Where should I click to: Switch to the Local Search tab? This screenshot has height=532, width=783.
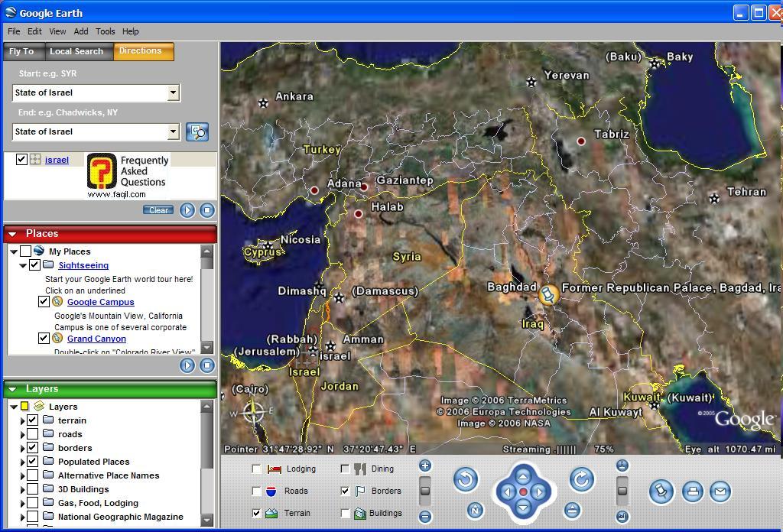click(76, 51)
